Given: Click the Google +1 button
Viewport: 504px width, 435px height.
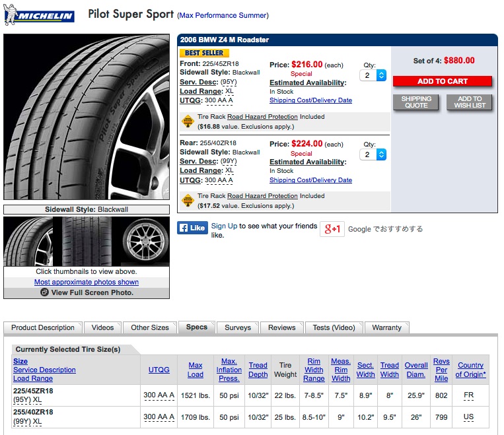Looking at the screenshot, I should pyautogui.click(x=332, y=229).
